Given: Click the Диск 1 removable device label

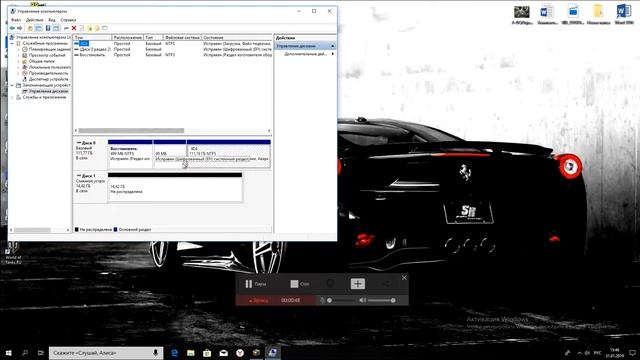Looking at the screenshot, I should tap(90, 187).
